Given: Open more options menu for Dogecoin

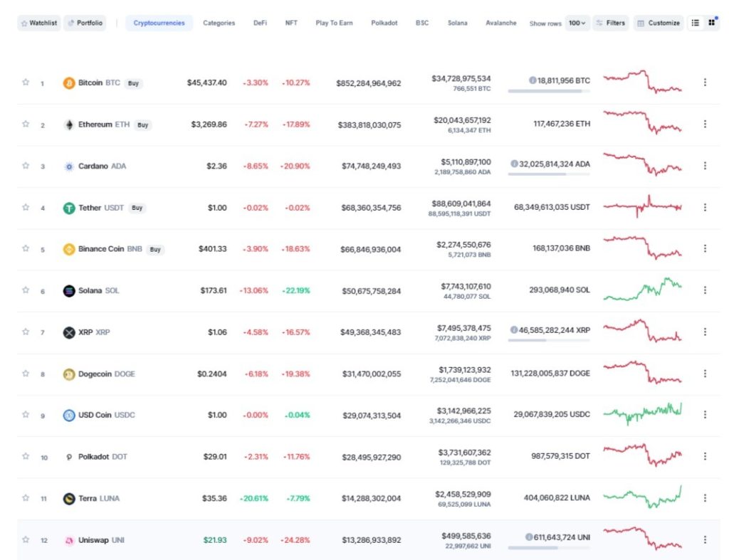Looking at the screenshot, I should tap(705, 374).
